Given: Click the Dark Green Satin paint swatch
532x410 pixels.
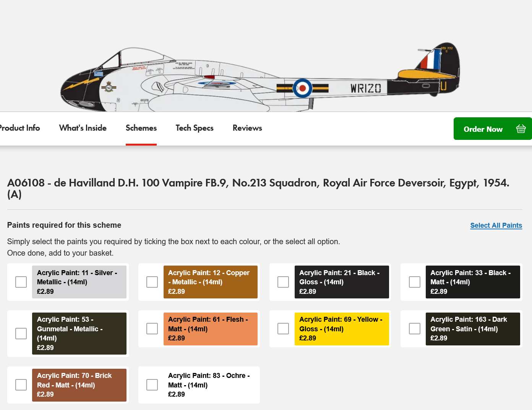Looking at the screenshot, I should [473, 329].
